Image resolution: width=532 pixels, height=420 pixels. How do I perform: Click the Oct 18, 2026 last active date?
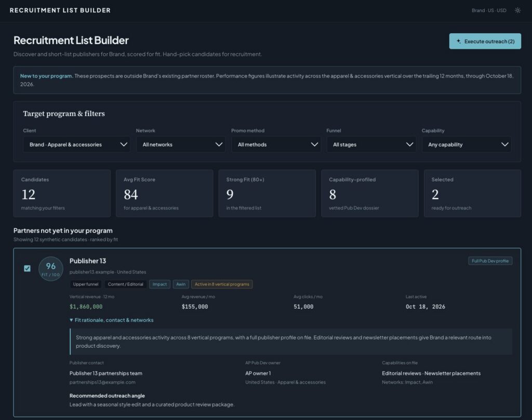tap(425, 307)
